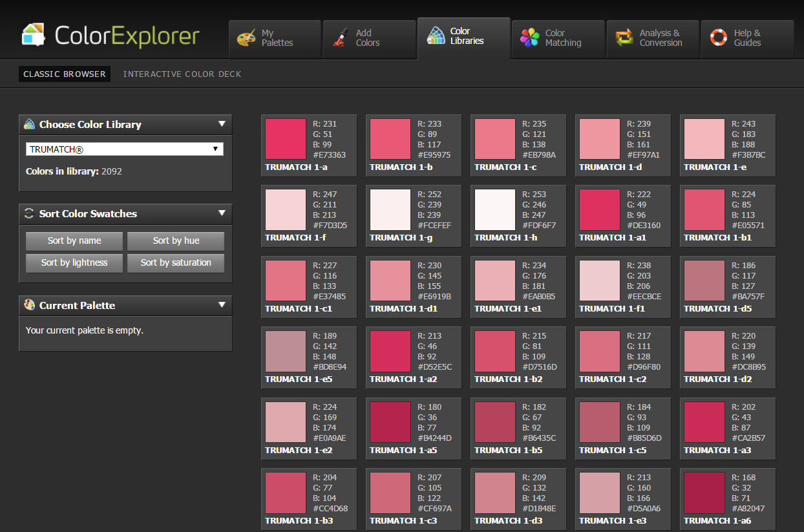The height and width of the screenshot is (532, 804).
Task: Click 'Your current palette is empty.' message
Action: 85,330
